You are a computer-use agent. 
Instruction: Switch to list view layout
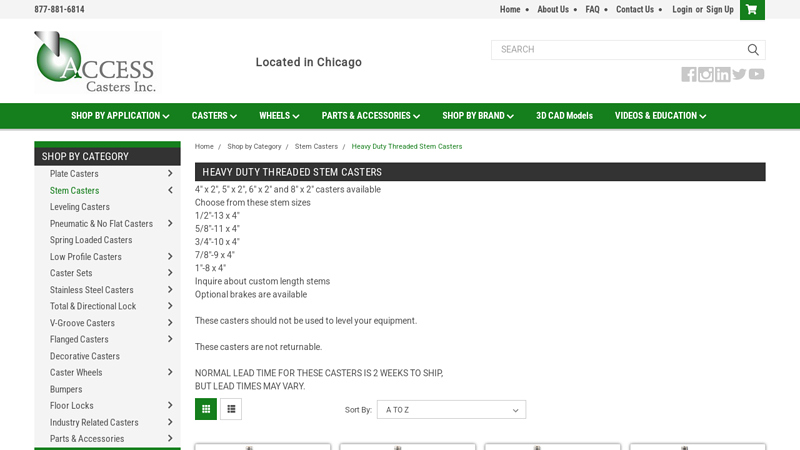[x=231, y=409]
